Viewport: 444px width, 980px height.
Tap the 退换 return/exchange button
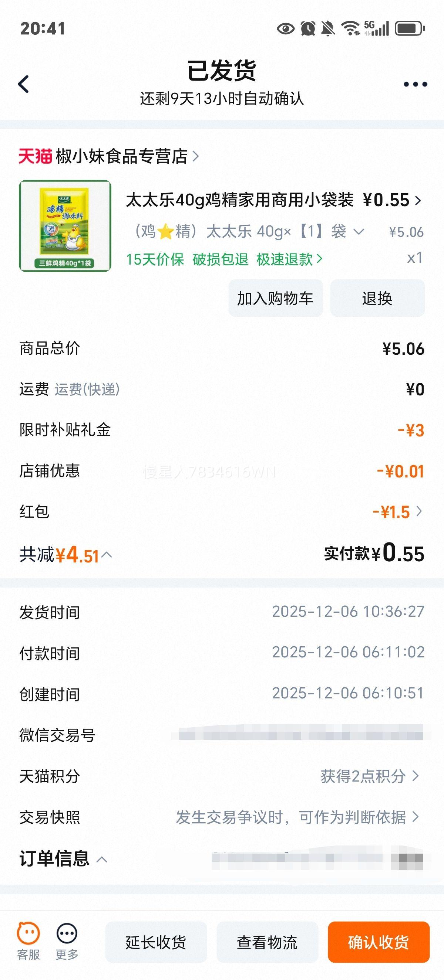[377, 298]
